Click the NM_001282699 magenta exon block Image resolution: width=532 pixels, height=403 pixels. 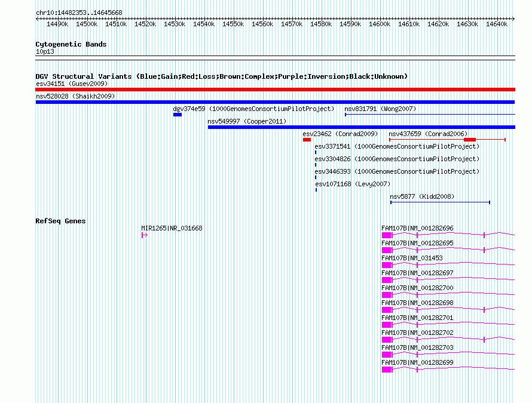[x=387, y=370]
